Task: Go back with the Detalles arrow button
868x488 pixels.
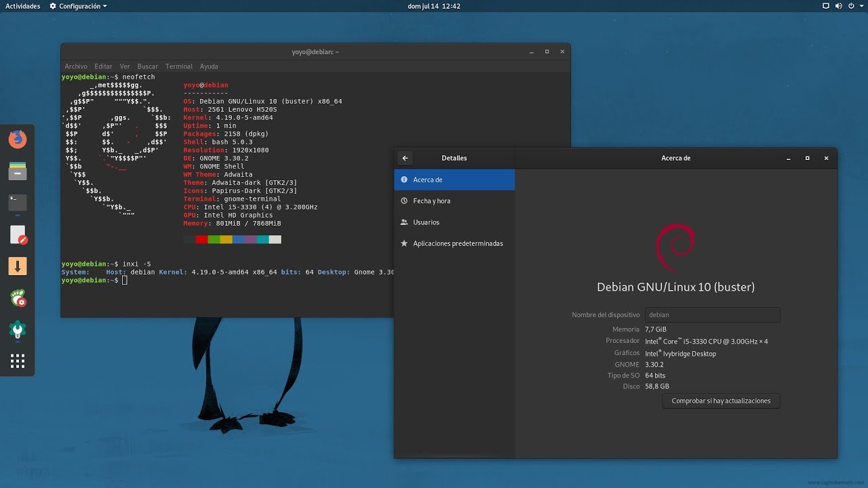Action: tap(405, 158)
